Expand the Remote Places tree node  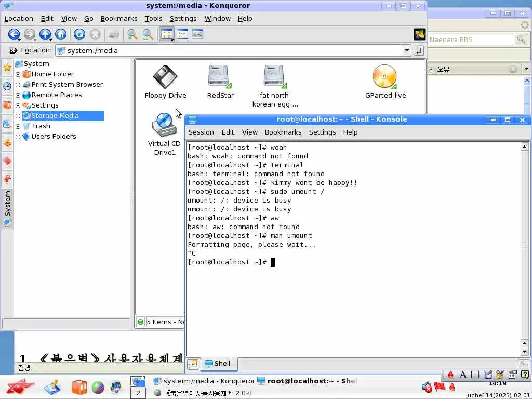[x=18, y=96]
